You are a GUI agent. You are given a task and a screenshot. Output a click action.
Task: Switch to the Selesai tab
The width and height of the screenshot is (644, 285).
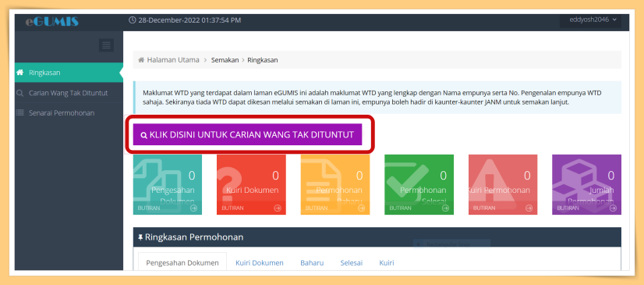click(351, 263)
